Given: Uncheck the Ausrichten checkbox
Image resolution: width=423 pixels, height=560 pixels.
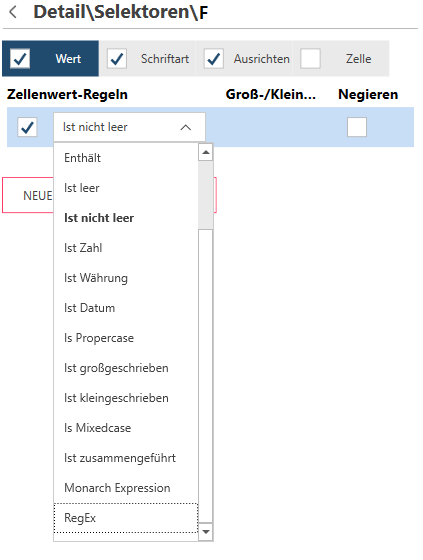Looking at the screenshot, I should click(214, 59).
